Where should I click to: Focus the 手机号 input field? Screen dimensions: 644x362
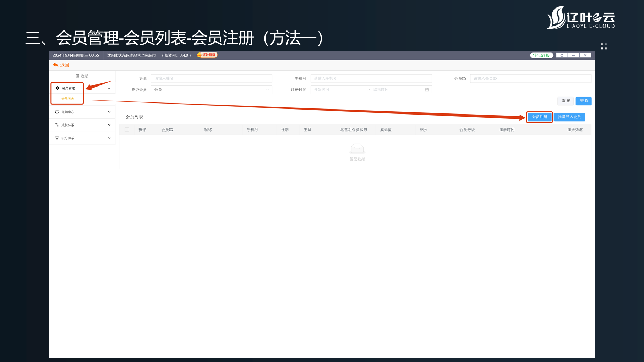[371, 78]
